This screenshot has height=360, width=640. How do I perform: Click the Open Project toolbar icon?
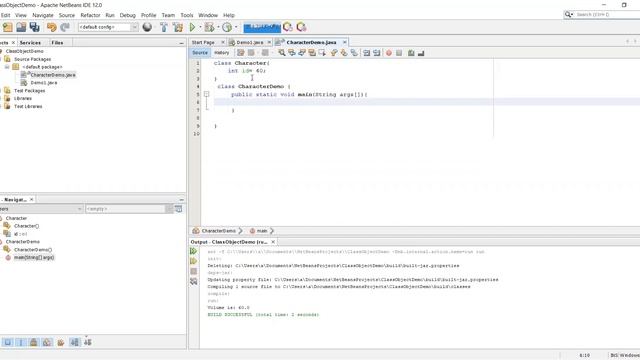coord(21,27)
